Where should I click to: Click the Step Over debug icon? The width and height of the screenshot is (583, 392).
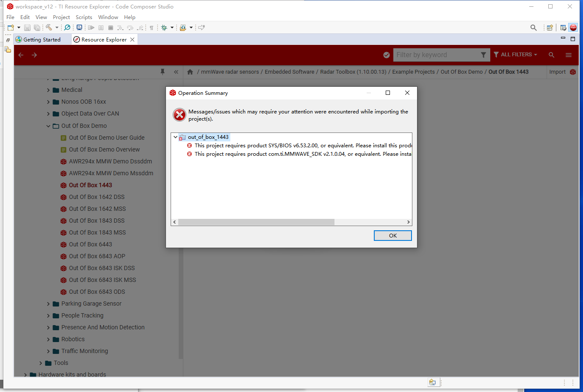(x=130, y=28)
